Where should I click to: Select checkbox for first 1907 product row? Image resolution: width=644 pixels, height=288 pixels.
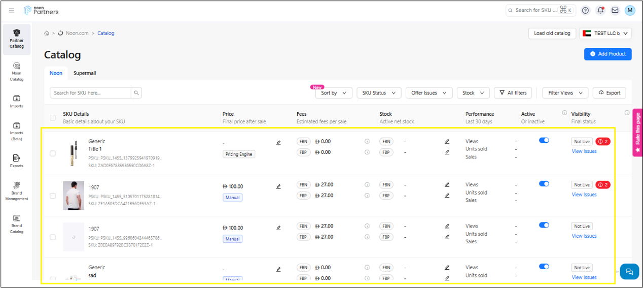click(53, 196)
